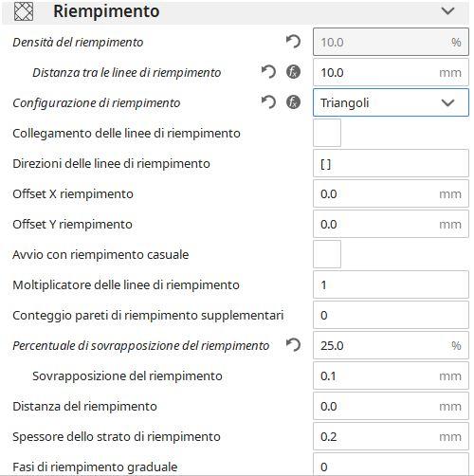This screenshot has height=476, width=474.
Task: Reset Densità del riempimento value
Action: (293, 42)
